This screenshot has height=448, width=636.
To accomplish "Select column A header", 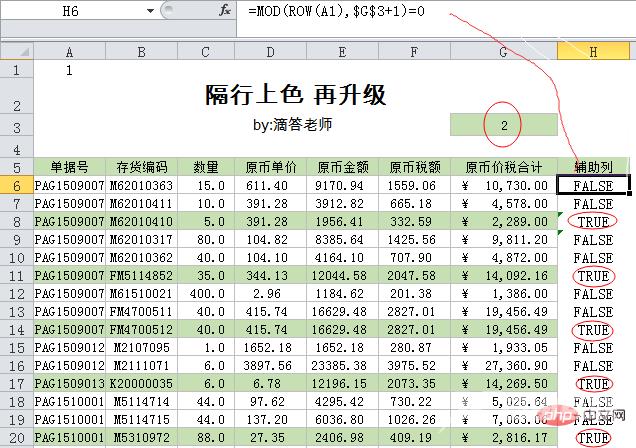I will [69, 51].
